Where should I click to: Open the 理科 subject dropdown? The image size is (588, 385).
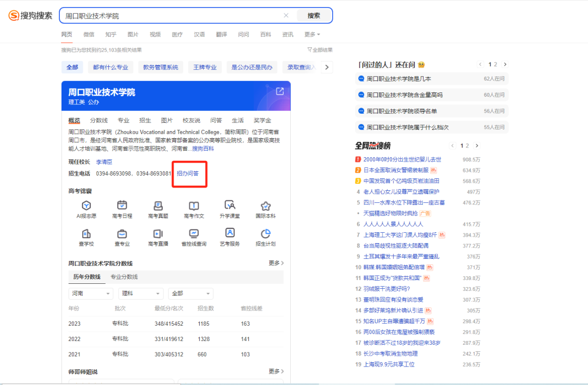tap(140, 293)
